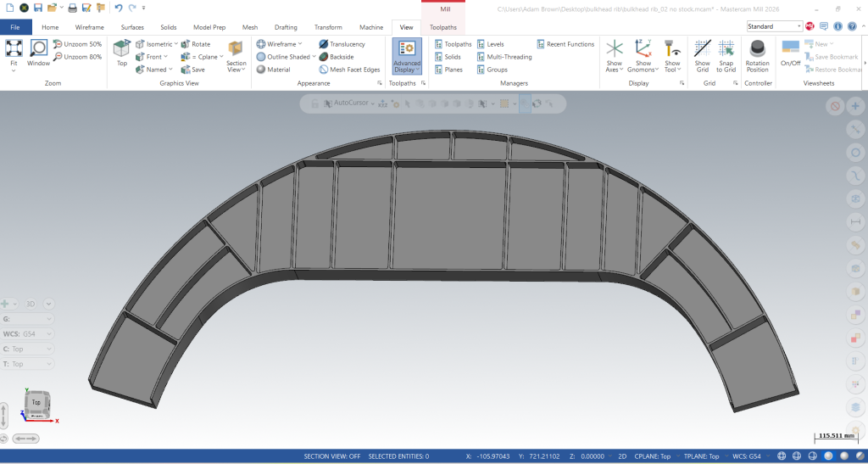The height and width of the screenshot is (464, 868).
Task: Click the Save icon in quick access
Action: (37, 8)
